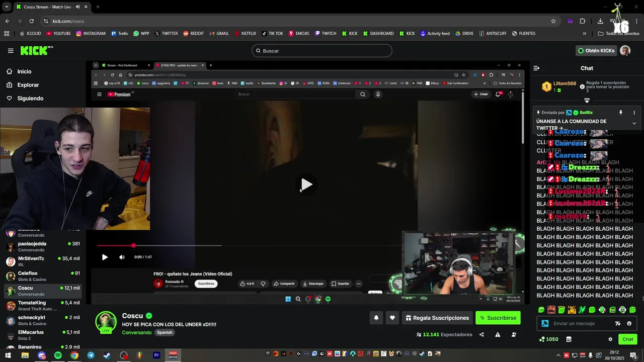Image resolution: width=644 pixels, height=362 pixels.
Task: Open Telegram from the taskbar
Action: [x=91, y=355]
